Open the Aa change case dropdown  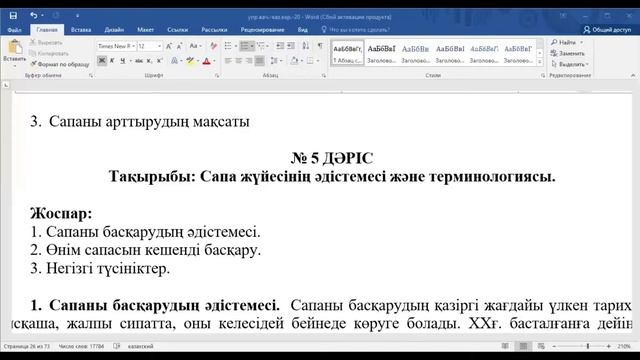coord(196,46)
